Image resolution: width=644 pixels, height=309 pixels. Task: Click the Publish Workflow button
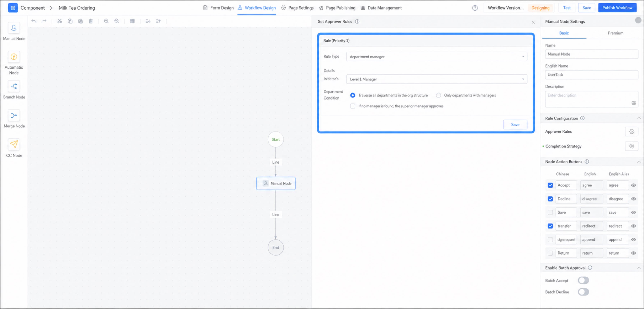617,8
